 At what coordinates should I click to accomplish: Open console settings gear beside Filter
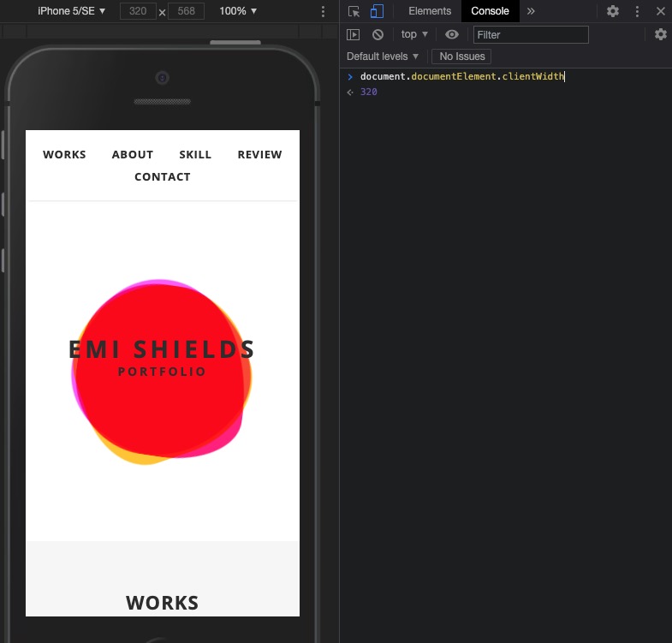[x=660, y=34]
